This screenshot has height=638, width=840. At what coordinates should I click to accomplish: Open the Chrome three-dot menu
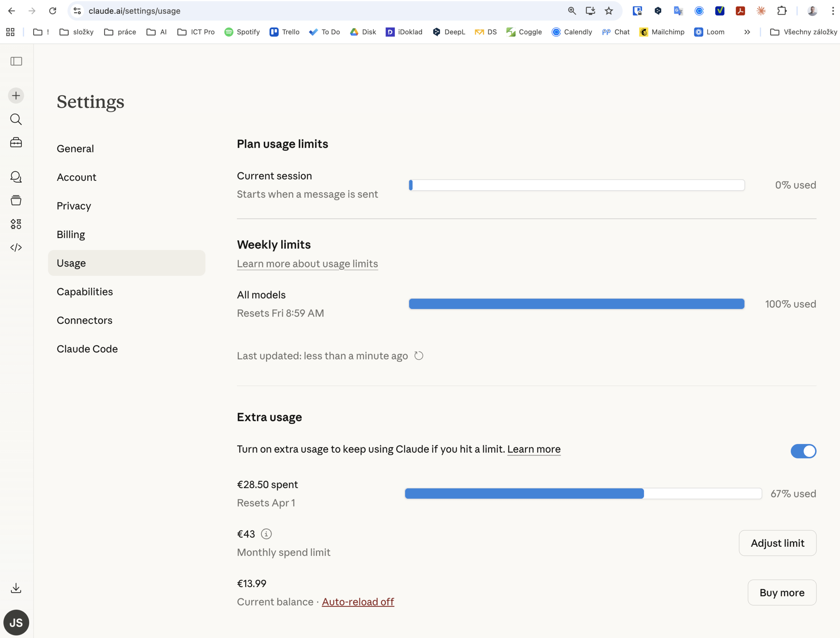(x=833, y=11)
